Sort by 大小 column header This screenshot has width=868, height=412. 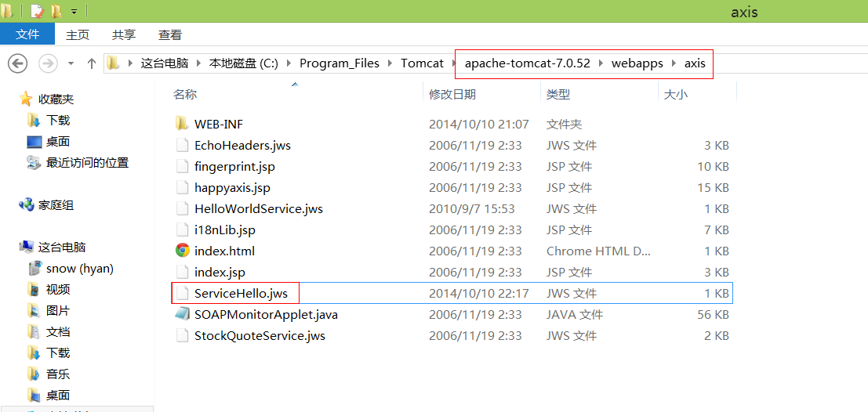click(675, 95)
